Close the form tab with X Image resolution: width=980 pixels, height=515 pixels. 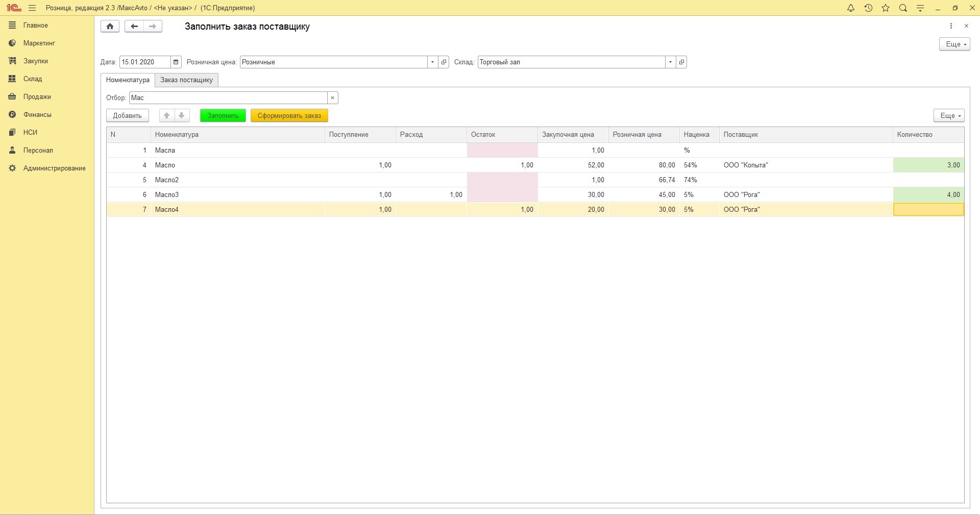(966, 26)
